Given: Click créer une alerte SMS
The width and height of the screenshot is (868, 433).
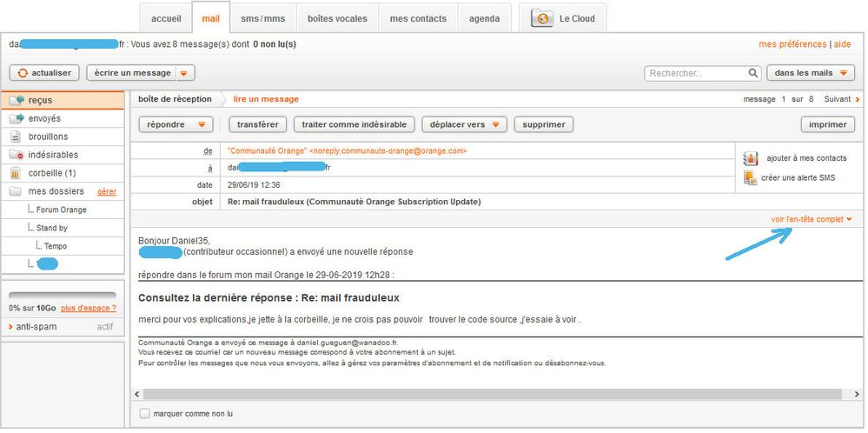Looking at the screenshot, I should (x=798, y=177).
